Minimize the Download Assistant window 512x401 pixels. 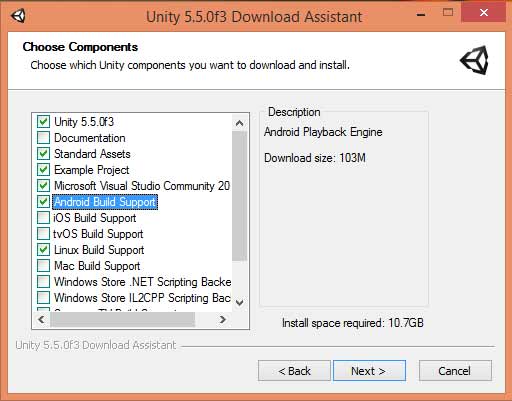[x=421, y=14]
